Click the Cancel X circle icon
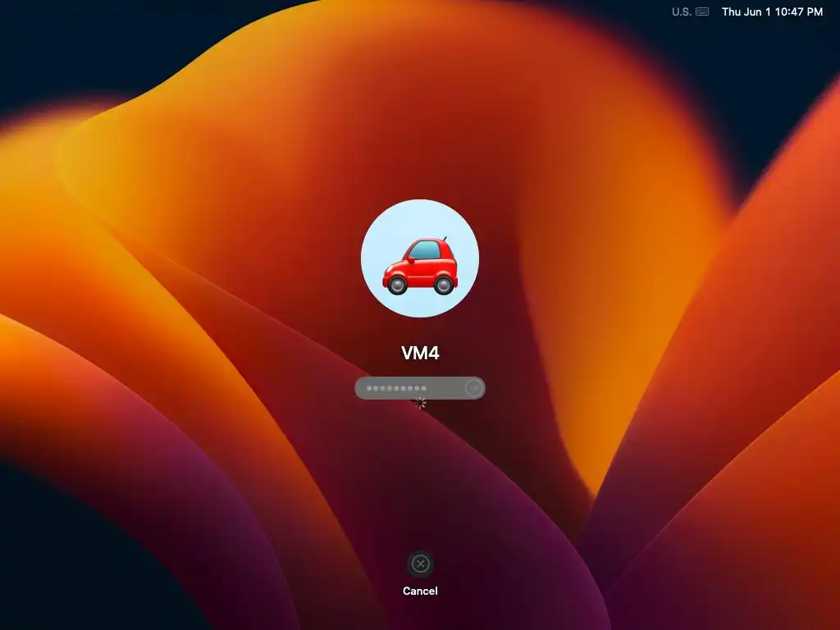840x630 pixels. coord(420,564)
